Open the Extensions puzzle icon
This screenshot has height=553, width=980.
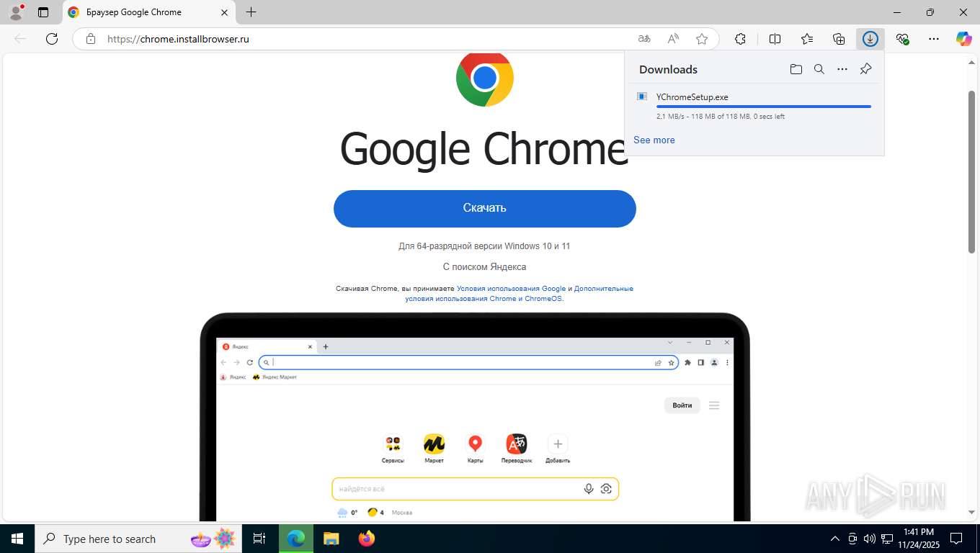[740, 39]
